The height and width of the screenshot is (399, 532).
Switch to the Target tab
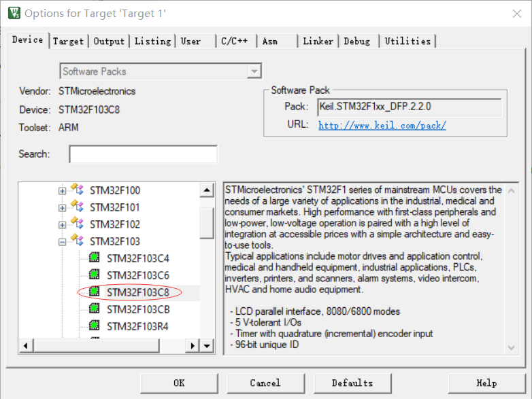point(69,41)
